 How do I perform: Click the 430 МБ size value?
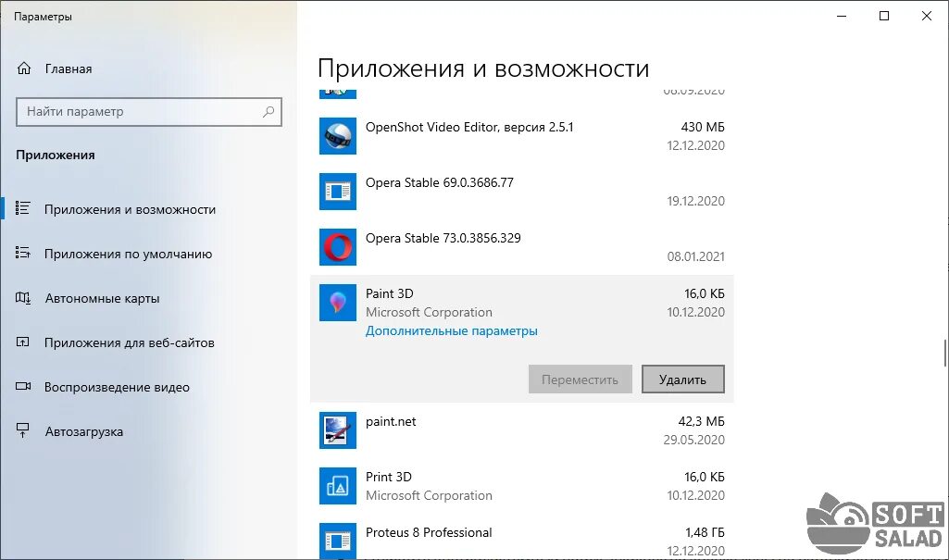[703, 127]
